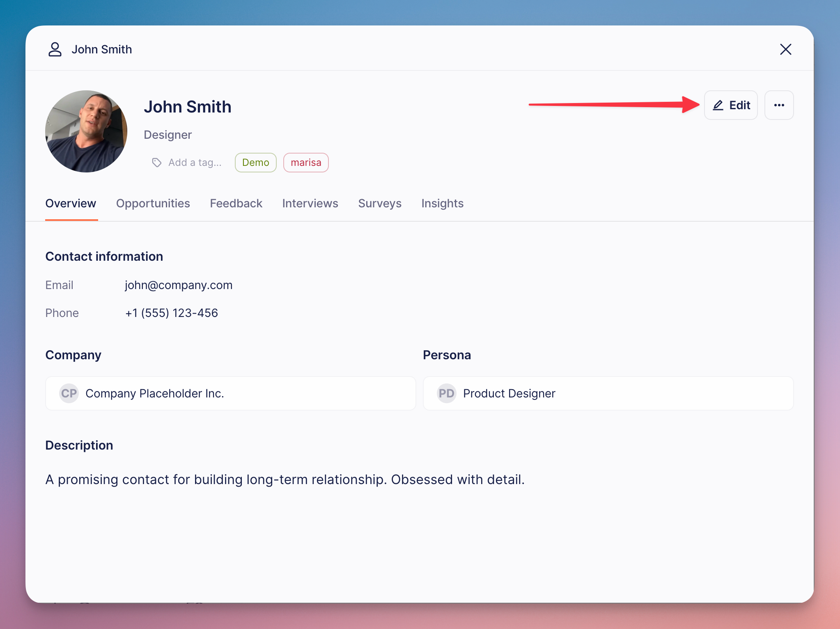Screen dimensions: 840x629
Task: Click the user icon in header
Action: click(55, 49)
